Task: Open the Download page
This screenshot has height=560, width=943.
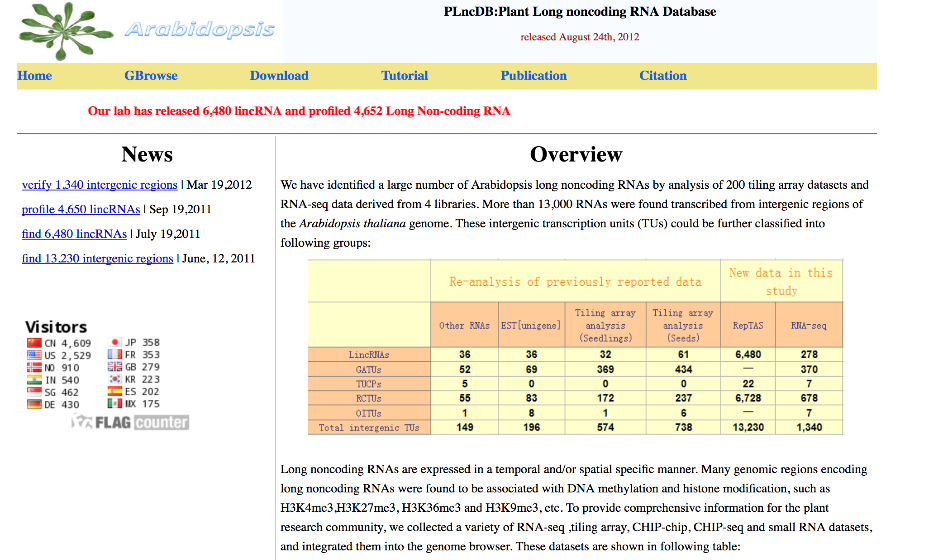Action: pyautogui.click(x=279, y=76)
